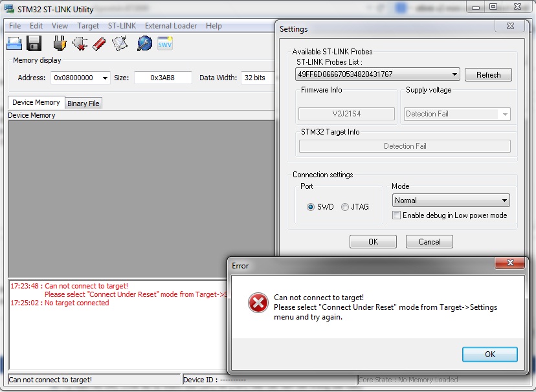536x392 pixels.
Task: Open the External Loader menu
Action: [171, 26]
